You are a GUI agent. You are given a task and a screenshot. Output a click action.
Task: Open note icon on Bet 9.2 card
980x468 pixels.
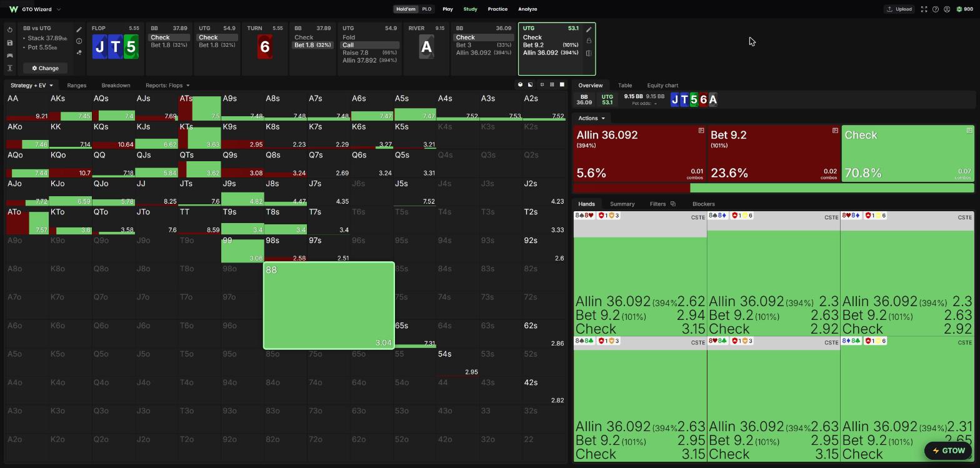[835, 131]
